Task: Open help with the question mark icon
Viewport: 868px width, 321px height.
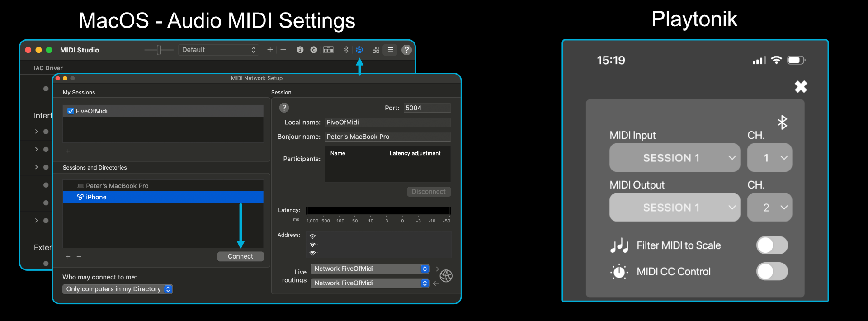Action: point(406,50)
